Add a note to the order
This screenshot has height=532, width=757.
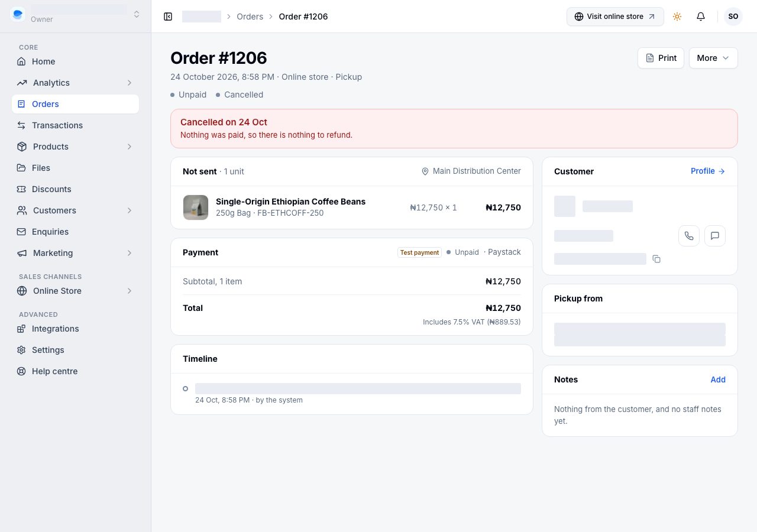tap(718, 379)
